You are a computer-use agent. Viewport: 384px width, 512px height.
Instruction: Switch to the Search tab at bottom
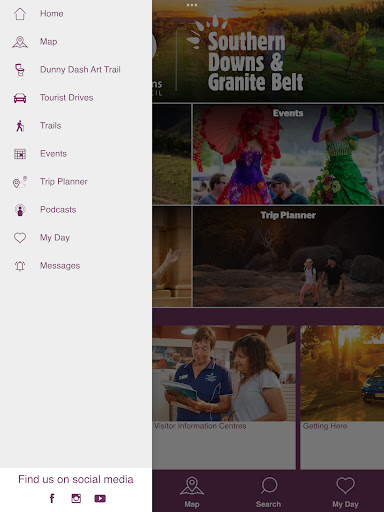[269, 491]
